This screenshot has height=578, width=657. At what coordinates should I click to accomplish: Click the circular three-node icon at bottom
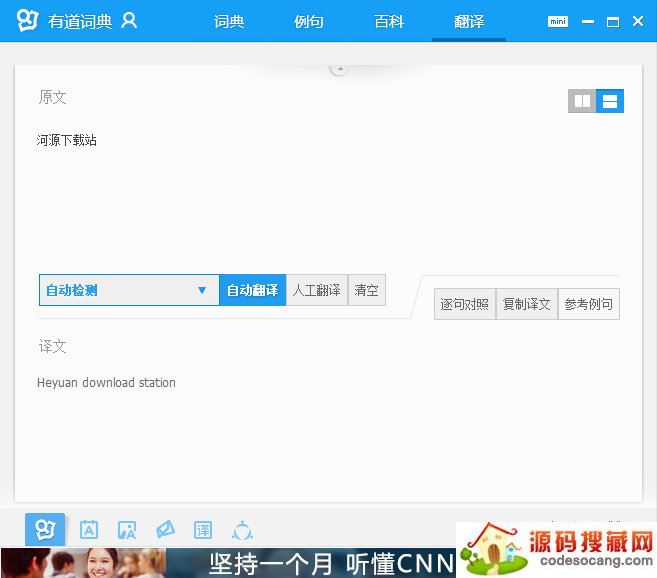242,530
